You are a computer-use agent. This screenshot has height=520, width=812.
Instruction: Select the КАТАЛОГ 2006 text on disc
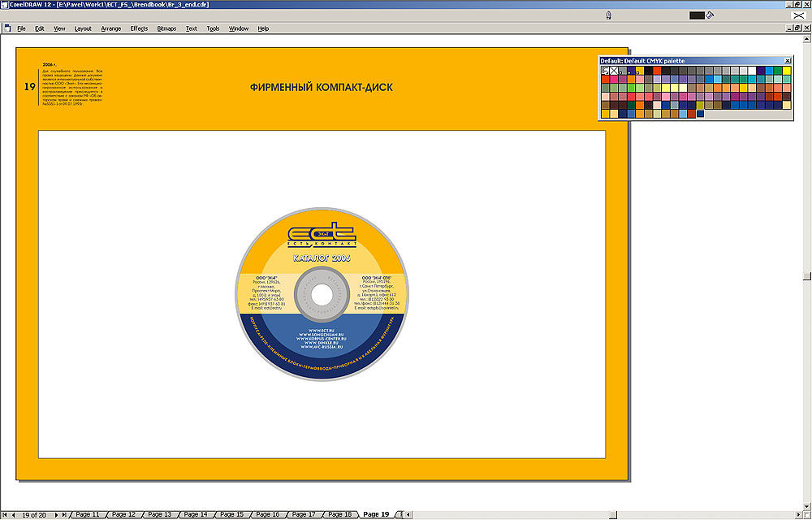pyautogui.click(x=322, y=258)
